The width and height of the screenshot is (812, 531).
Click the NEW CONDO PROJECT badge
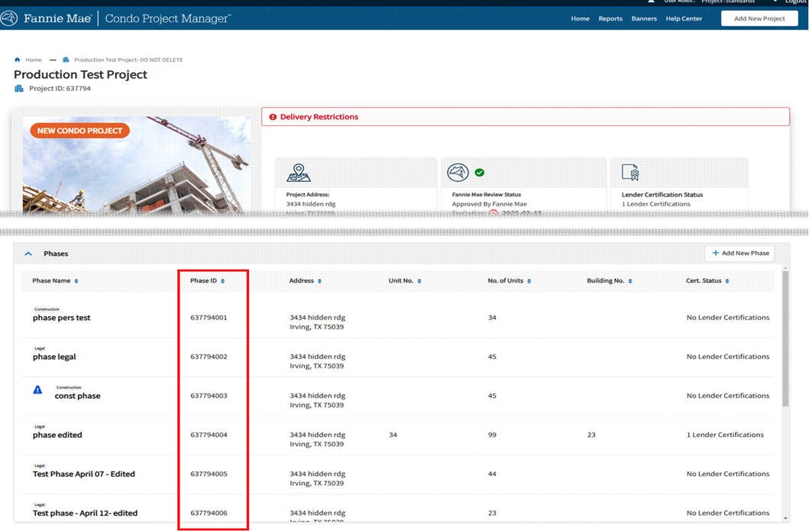click(79, 131)
